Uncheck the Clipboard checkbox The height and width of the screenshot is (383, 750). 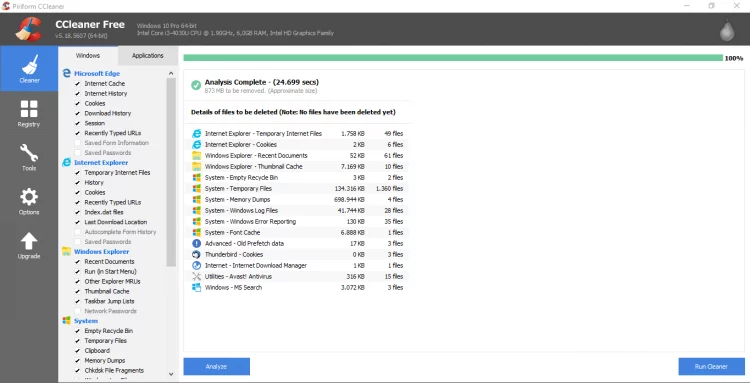pos(77,350)
